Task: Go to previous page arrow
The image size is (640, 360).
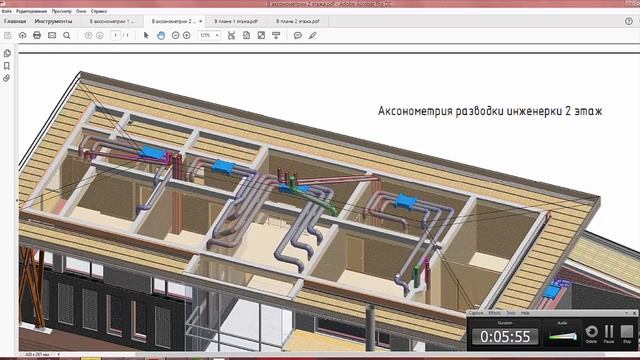Action: pos(88,36)
